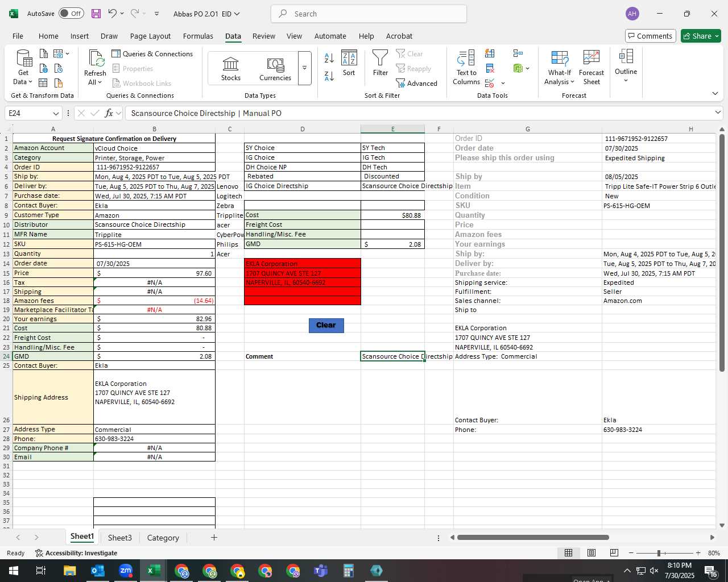
Task: Toggle the AutoSave switch
Action: [x=71, y=14]
